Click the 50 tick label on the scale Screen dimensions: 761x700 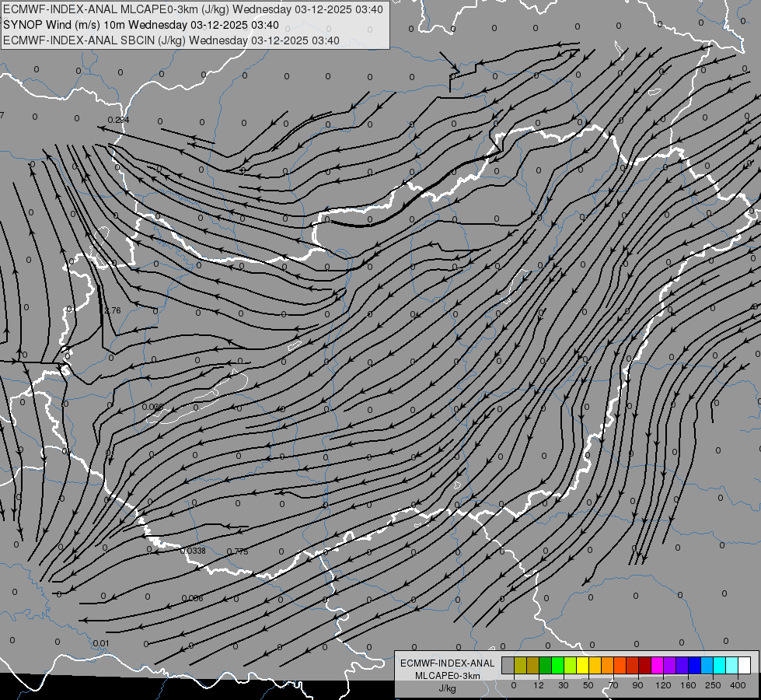(588, 685)
